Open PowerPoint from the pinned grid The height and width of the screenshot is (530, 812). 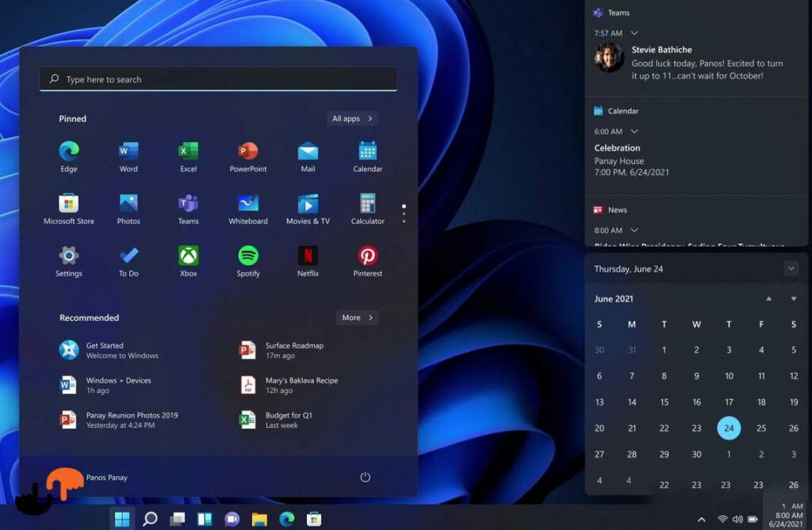248,157
